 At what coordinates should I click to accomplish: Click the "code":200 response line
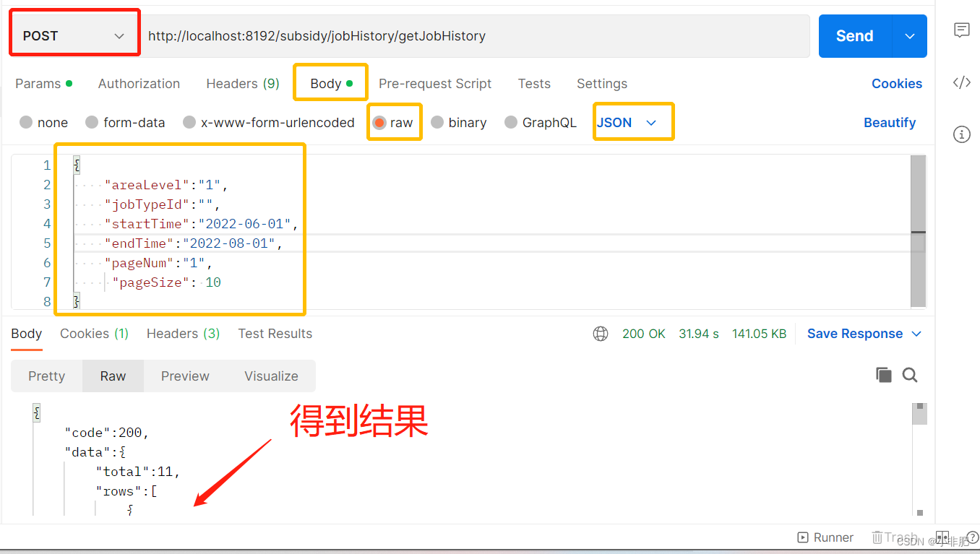click(x=107, y=433)
